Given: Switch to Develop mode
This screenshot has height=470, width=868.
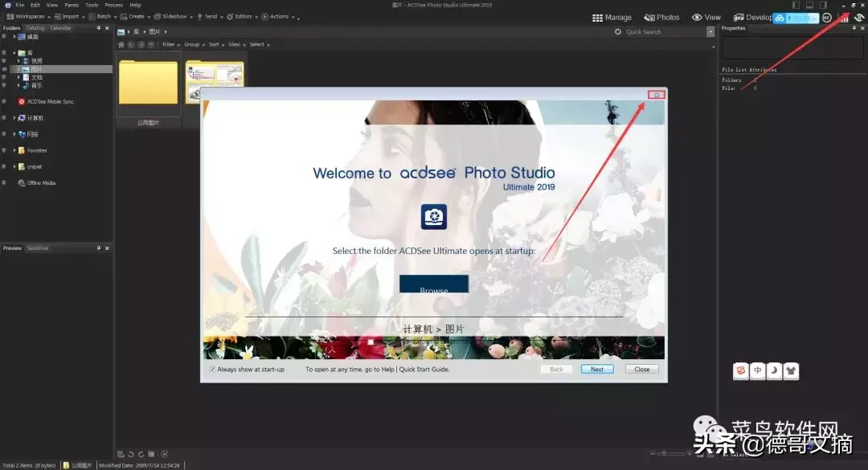Looking at the screenshot, I should pos(753,18).
